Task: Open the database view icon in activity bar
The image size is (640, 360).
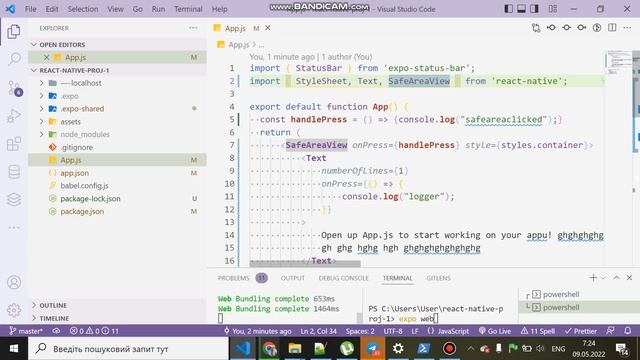Action: (14, 172)
